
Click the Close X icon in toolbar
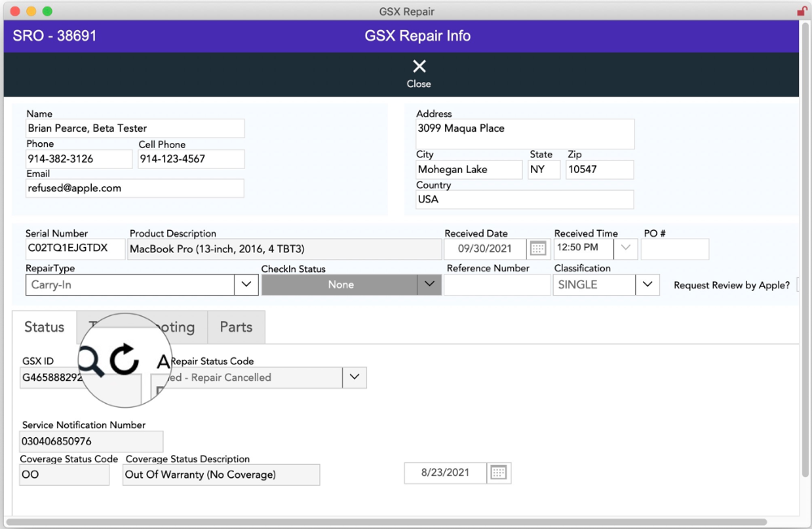[419, 67]
